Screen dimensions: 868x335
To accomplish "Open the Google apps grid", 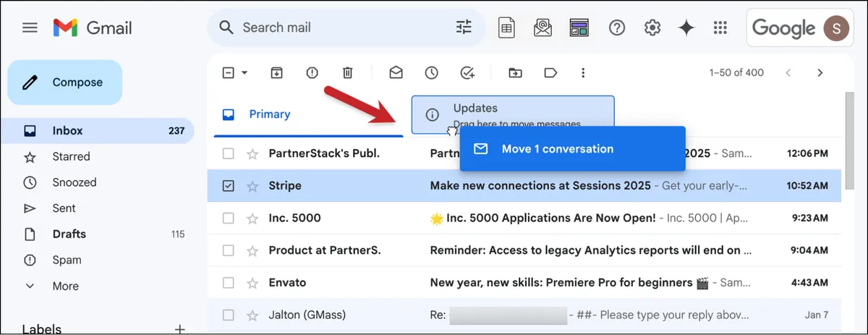I will click(x=720, y=27).
